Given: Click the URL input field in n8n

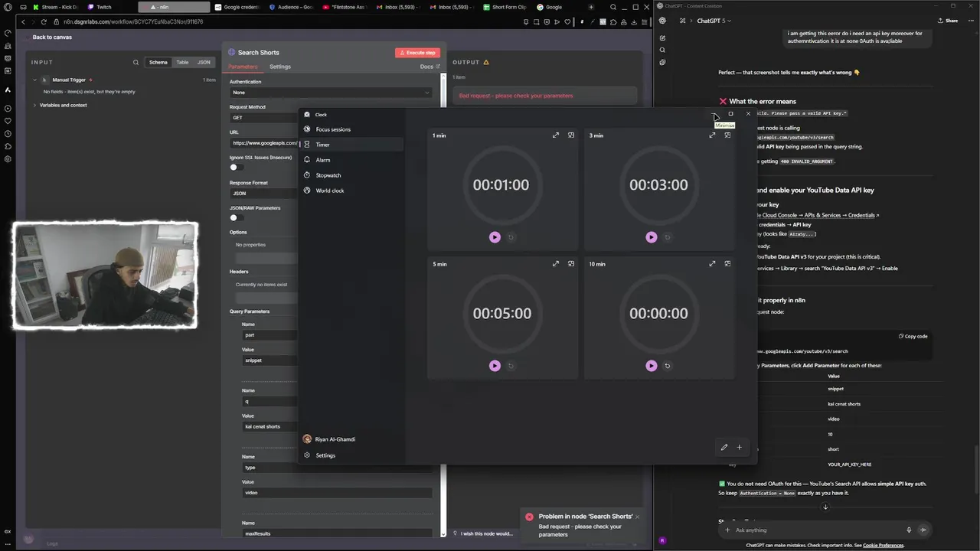Looking at the screenshot, I should pos(264,143).
